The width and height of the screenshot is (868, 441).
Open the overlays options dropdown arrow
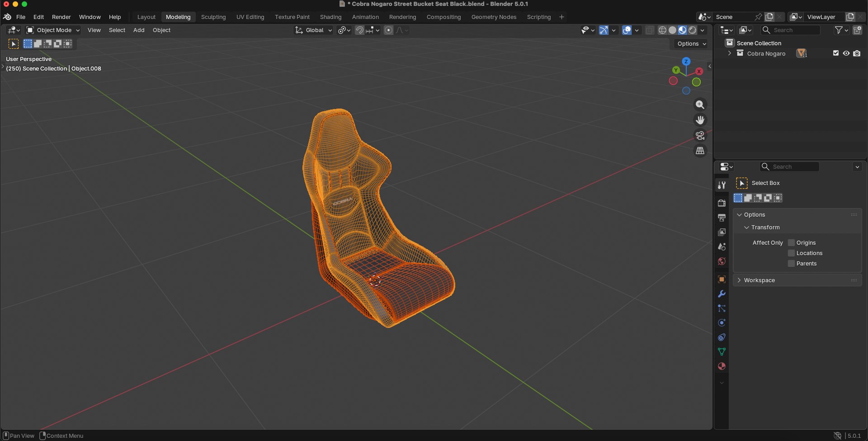coord(637,30)
